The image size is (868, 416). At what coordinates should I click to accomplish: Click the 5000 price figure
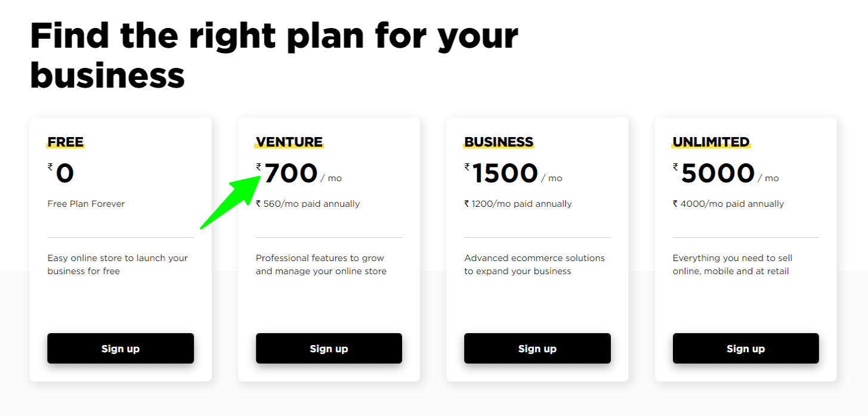click(x=718, y=173)
